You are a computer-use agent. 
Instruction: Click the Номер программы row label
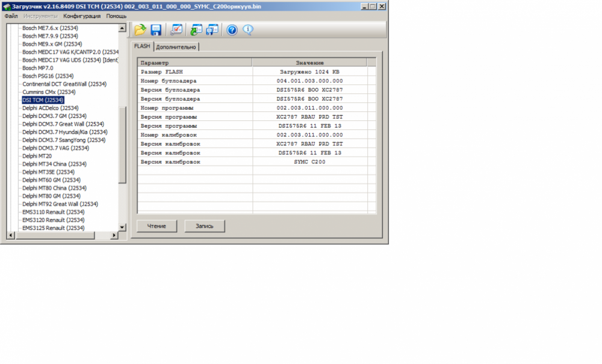(167, 108)
